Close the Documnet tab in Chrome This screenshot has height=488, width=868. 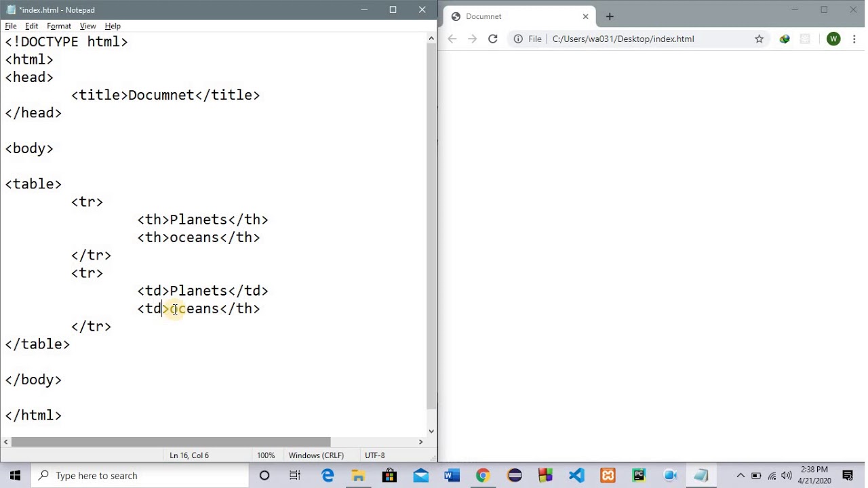click(x=586, y=16)
